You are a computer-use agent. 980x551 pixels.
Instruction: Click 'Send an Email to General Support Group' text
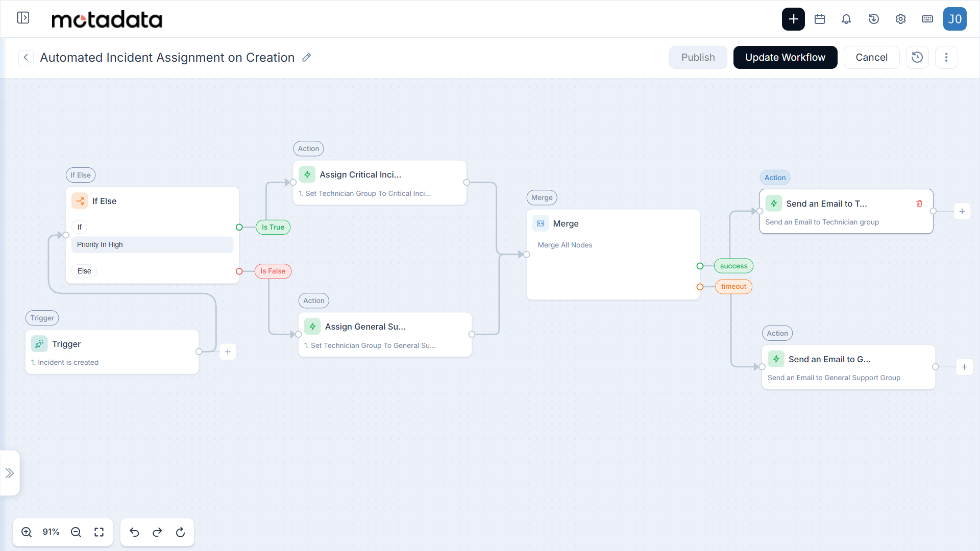[834, 378]
